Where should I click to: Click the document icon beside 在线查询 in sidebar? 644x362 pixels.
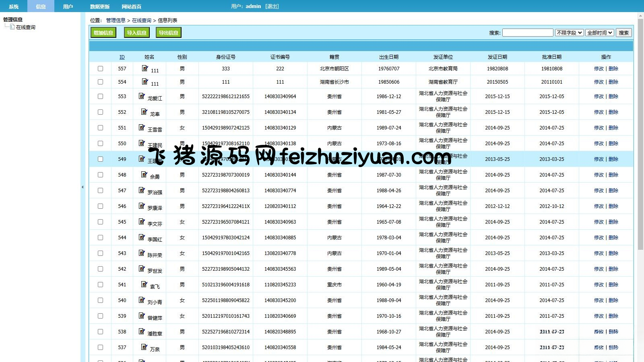click(12, 27)
